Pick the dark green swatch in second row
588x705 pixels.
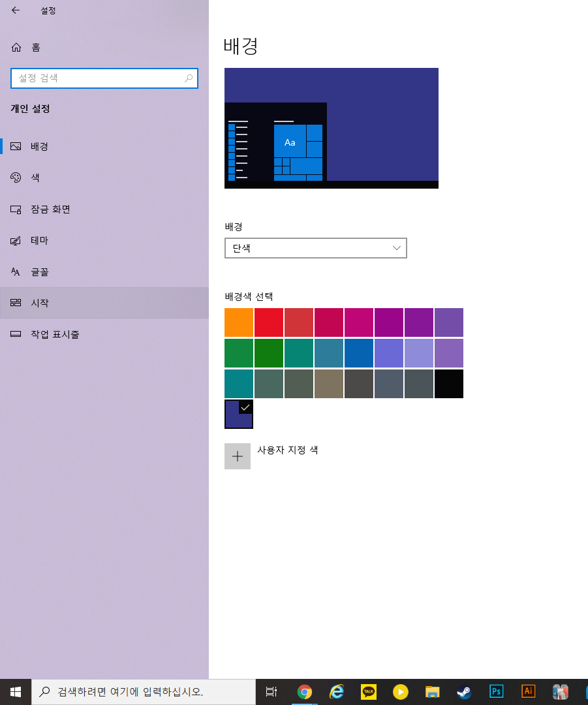pyautogui.click(x=269, y=353)
